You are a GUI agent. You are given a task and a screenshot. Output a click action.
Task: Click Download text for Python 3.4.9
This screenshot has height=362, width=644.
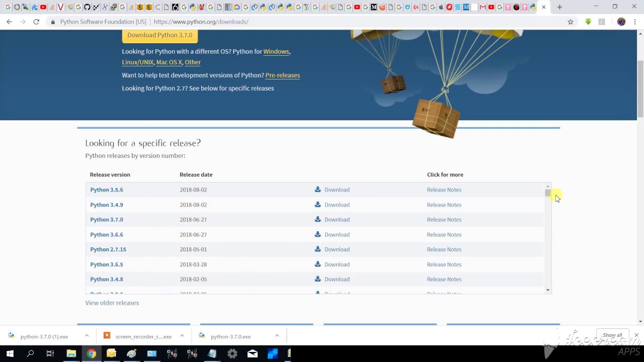[x=337, y=205]
